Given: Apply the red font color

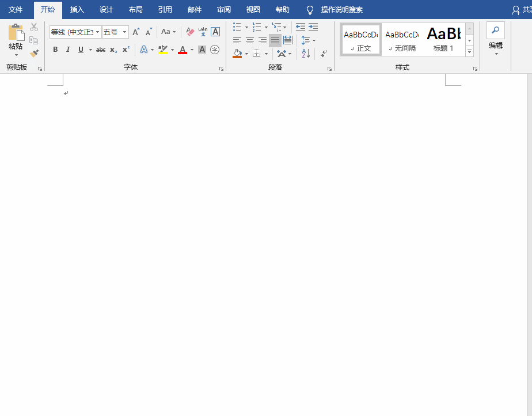Looking at the screenshot, I should [x=183, y=50].
